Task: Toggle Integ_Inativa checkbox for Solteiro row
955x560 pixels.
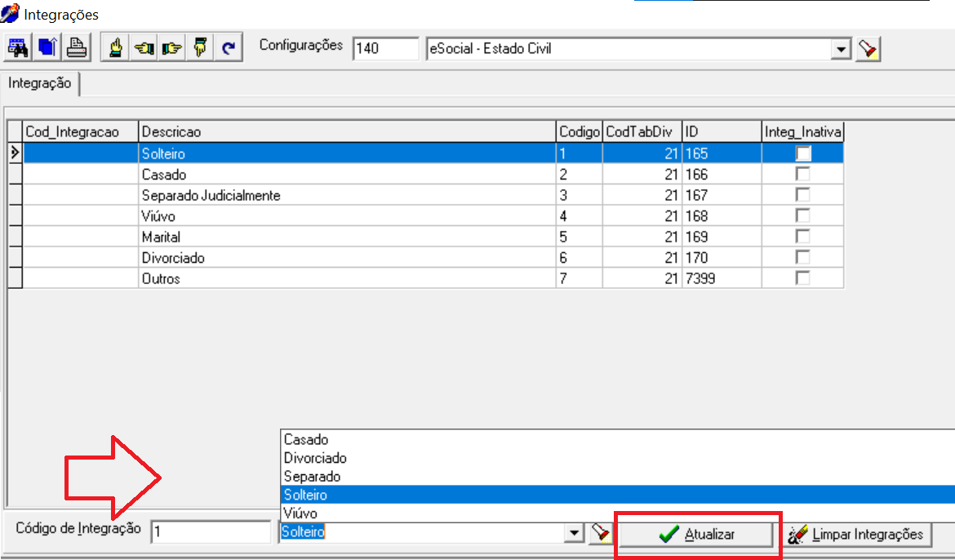Action: click(x=804, y=153)
